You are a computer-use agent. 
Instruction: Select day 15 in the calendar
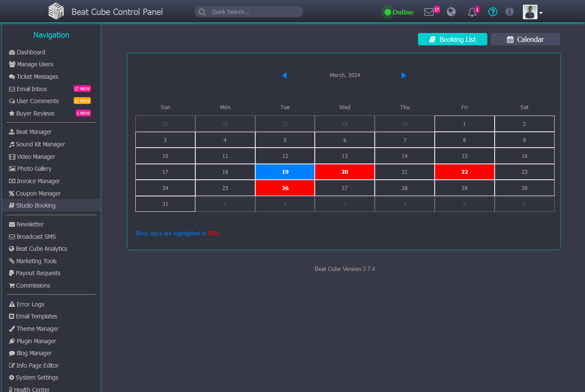(x=465, y=156)
